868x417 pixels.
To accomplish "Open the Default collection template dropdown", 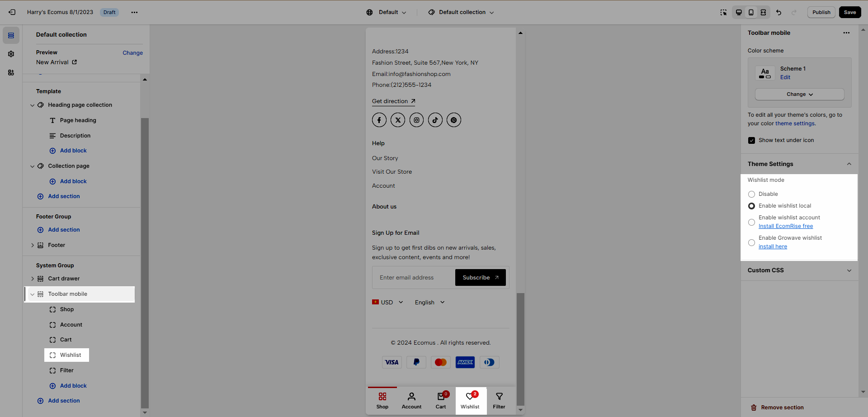I will tap(461, 12).
